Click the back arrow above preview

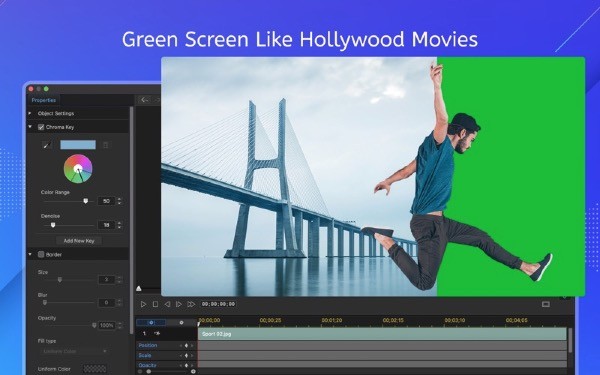144,100
